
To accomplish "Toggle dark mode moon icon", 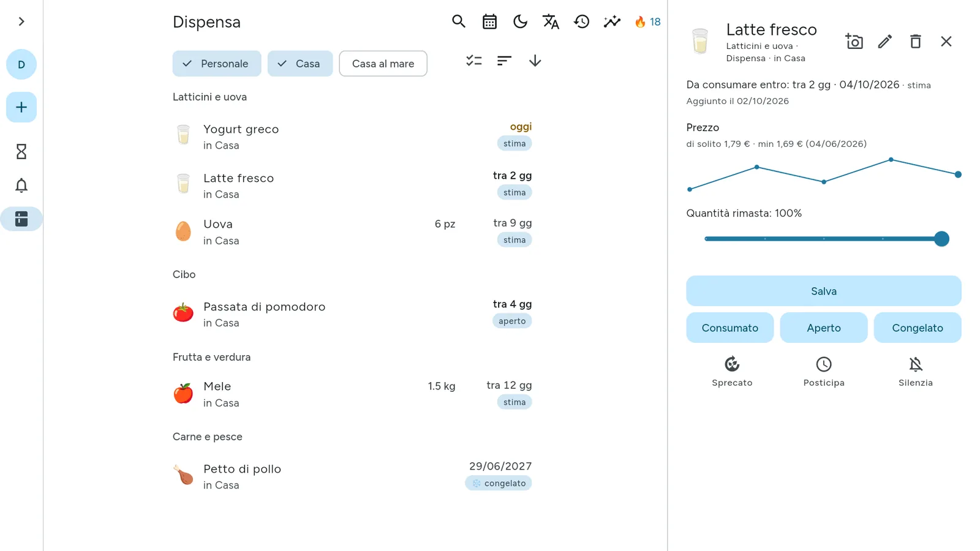I will click(x=520, y=21).
